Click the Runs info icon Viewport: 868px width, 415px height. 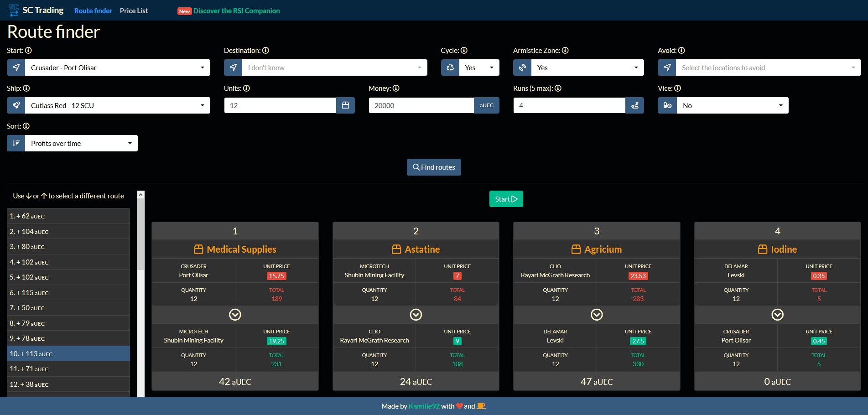pos(558,88)
